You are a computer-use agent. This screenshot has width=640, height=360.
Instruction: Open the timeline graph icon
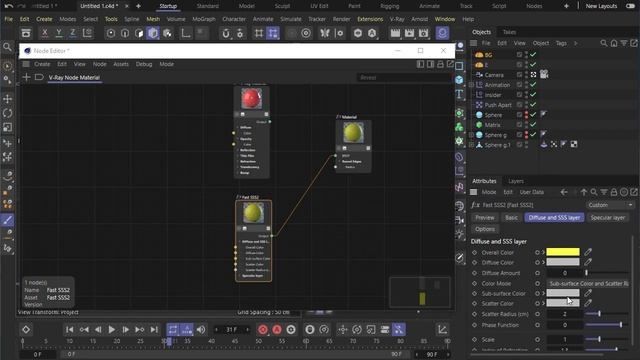click(442, 329)
